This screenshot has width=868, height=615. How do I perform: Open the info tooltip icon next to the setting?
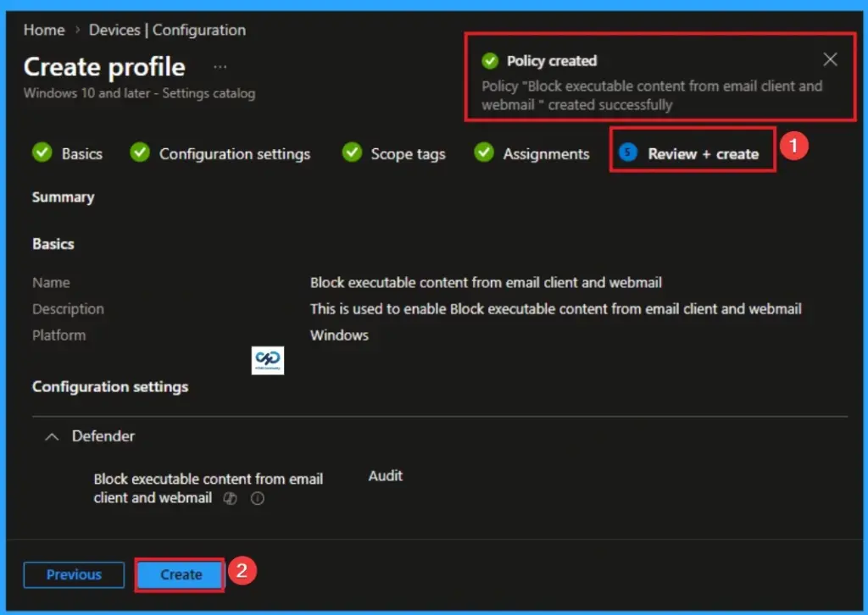pyautogui.click(x=256, y=499)
